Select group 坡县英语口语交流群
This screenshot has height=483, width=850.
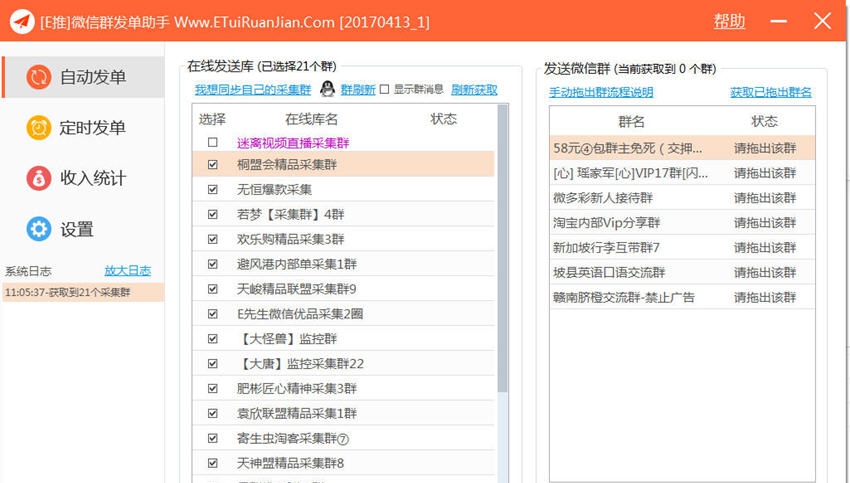[x=682, y=273]
